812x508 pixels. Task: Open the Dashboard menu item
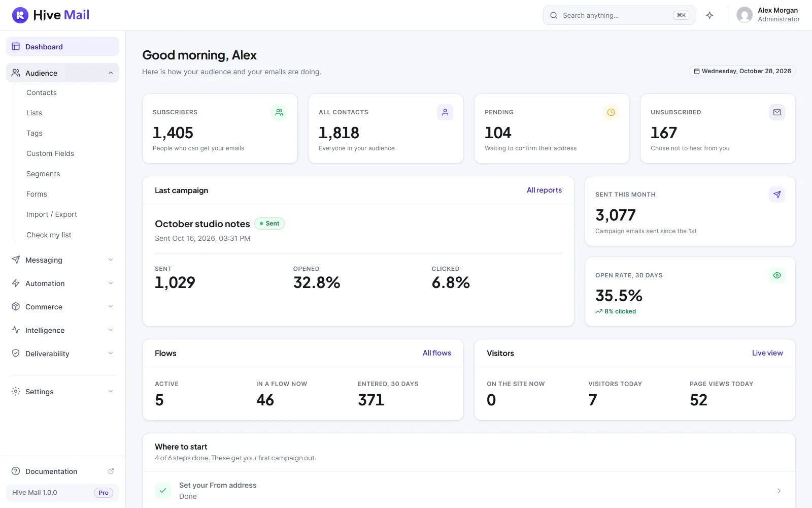point(62,46)
